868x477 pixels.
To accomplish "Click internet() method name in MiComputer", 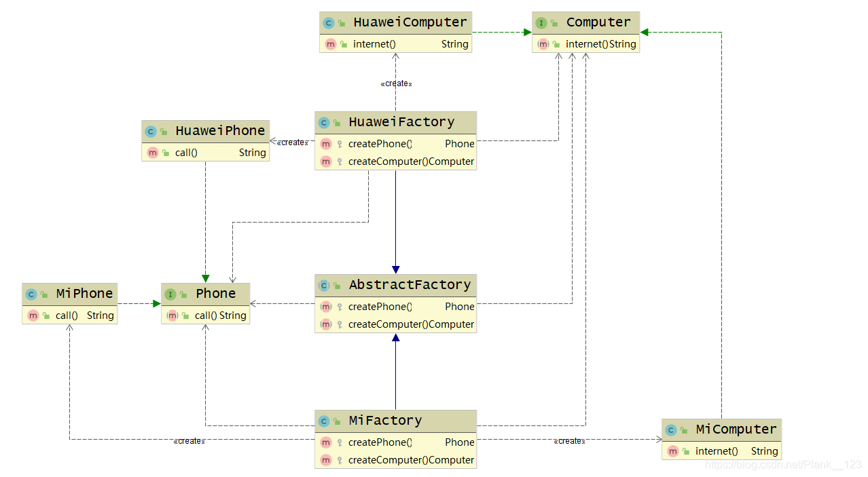I will point(717,451).
